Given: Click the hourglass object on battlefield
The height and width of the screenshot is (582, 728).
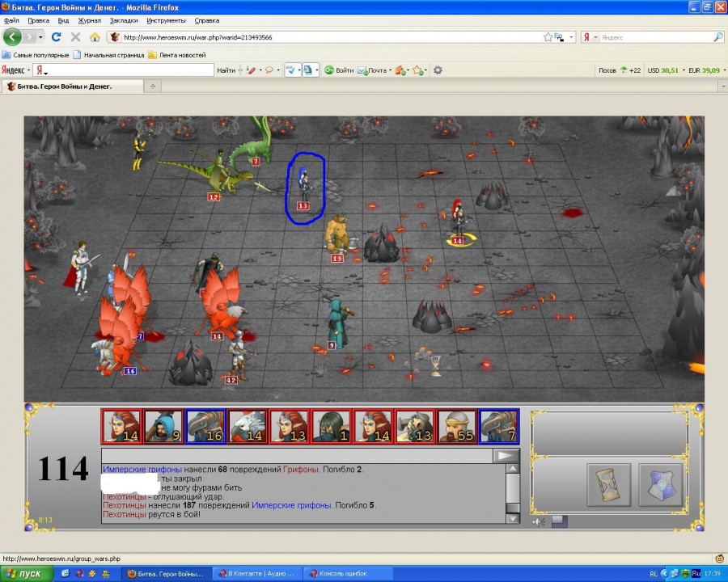Looking at the screenshot, I should (x=435, y=365).
